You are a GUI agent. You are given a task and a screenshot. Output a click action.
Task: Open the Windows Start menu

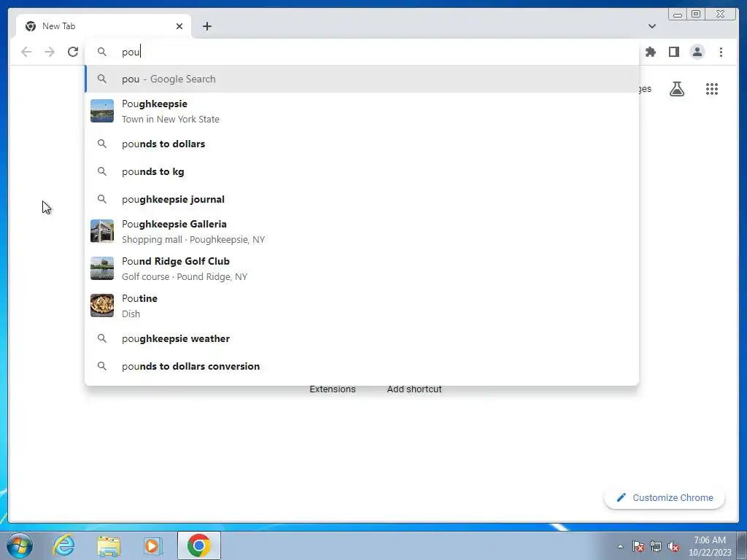point(20,545)
